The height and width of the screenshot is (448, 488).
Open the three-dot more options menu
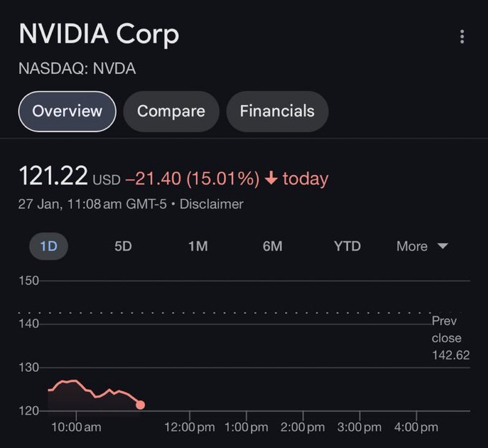pos(462,37)
